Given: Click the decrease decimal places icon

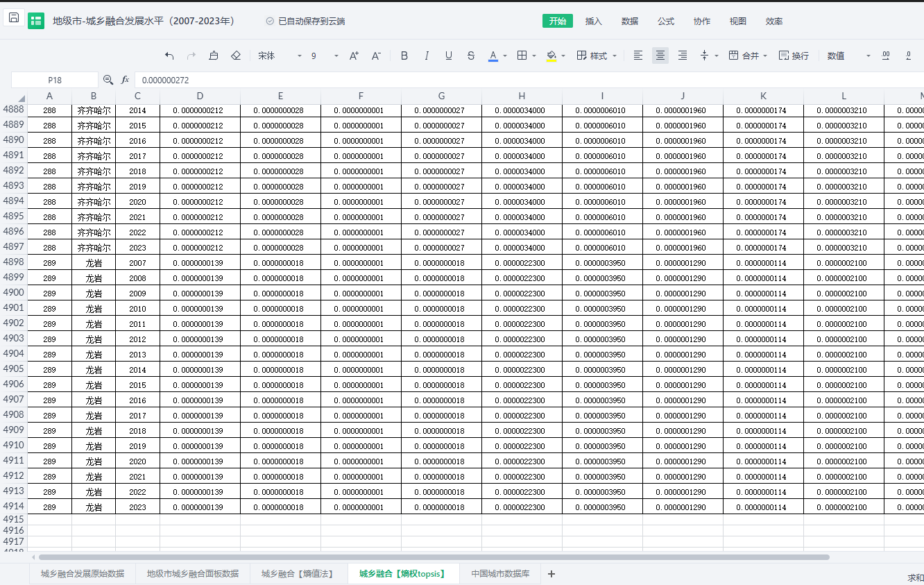Looking at the screenshot, I should 908,56.
